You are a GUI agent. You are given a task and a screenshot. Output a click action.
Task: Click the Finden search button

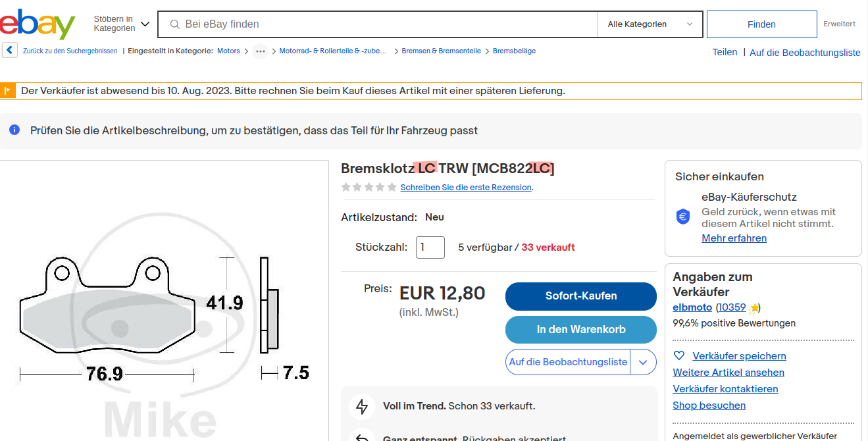(761, 24)
